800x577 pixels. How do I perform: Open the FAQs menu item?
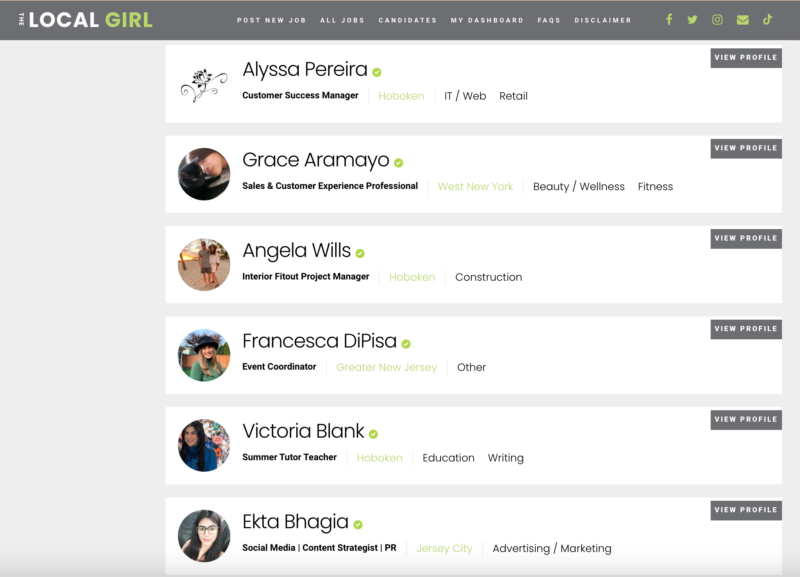[549, 20]
